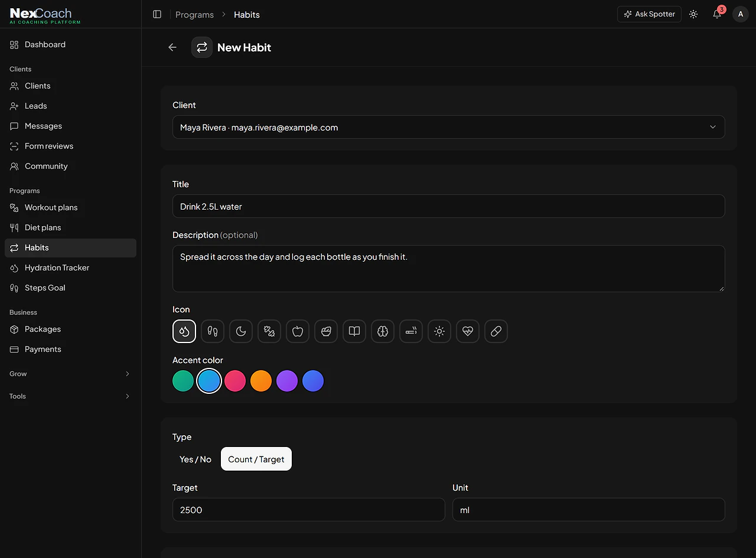Select the cigarette habit icon

[x=411, y=331]
